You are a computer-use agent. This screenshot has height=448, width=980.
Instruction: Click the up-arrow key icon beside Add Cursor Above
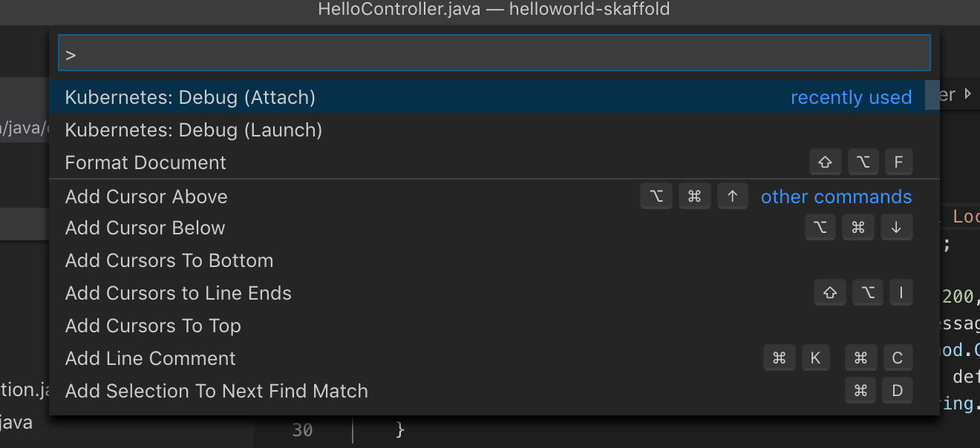pyautogui.click(x=733, y=196)
